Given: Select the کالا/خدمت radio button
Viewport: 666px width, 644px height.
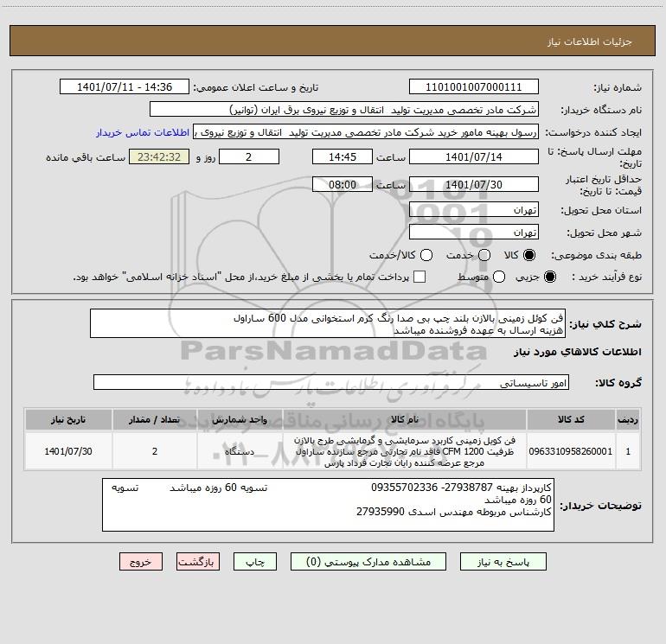Looking at the screenshot, I should 426,255.
